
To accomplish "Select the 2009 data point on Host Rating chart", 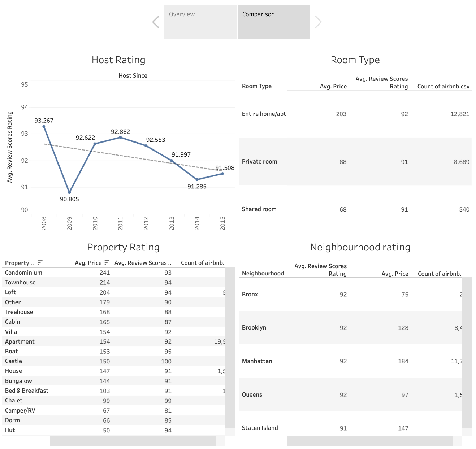I will pos(69,192).
